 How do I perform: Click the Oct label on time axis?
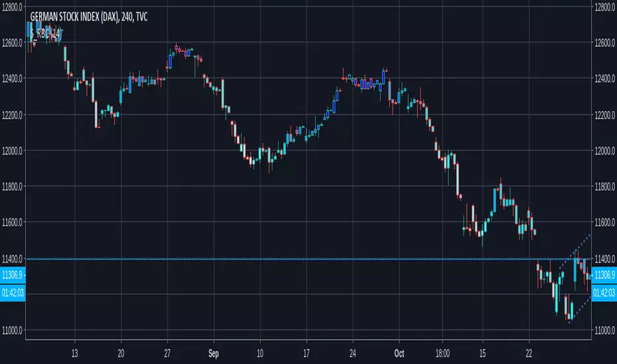399,353
